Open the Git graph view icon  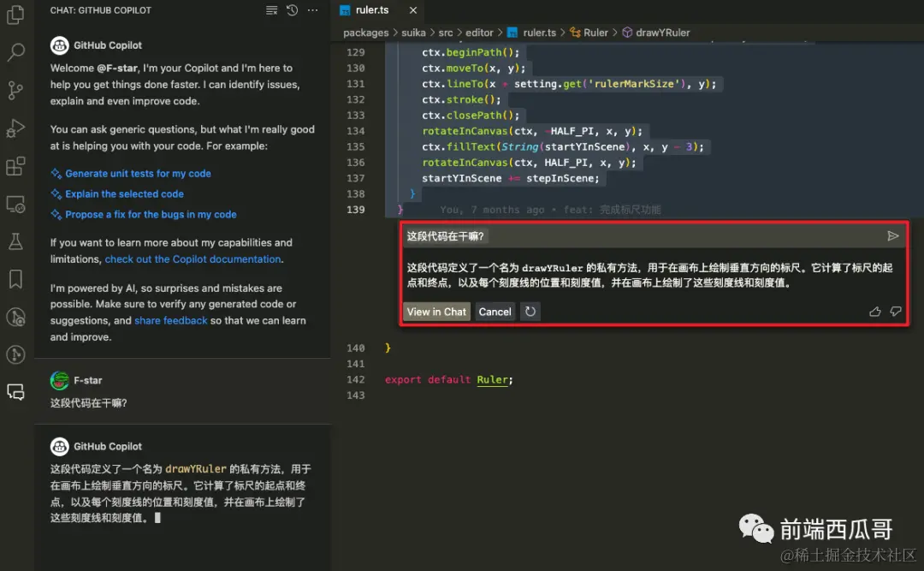click(x=15, y=354)
